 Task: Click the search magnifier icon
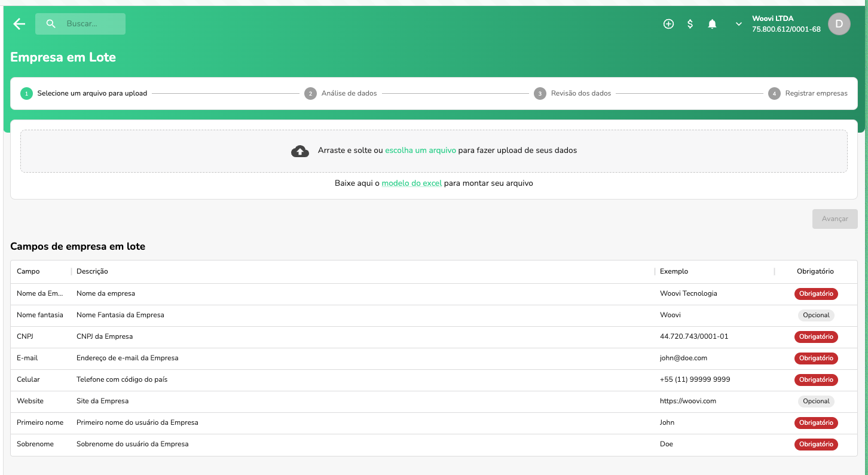click(x=51, y=24)
